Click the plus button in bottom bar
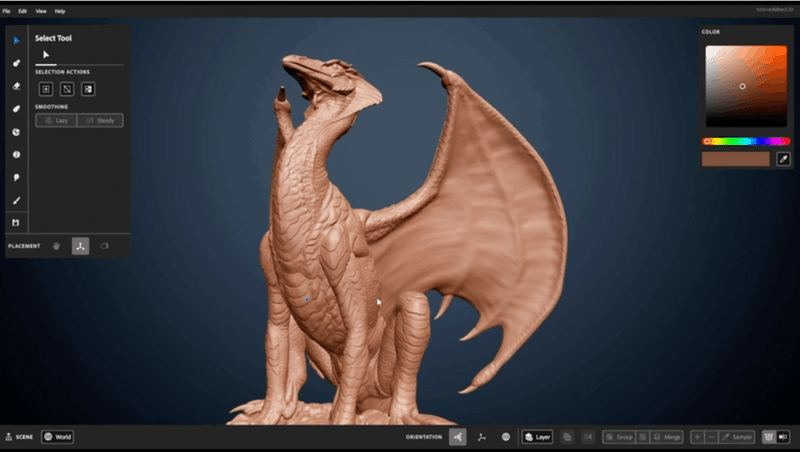The height and width of the screenshot is (452, 800). [697, 437]
